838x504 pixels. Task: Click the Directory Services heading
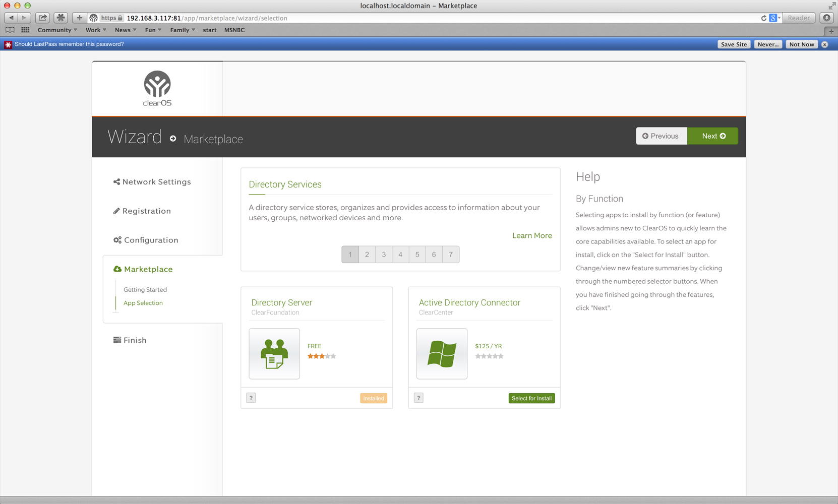point(285,184)
